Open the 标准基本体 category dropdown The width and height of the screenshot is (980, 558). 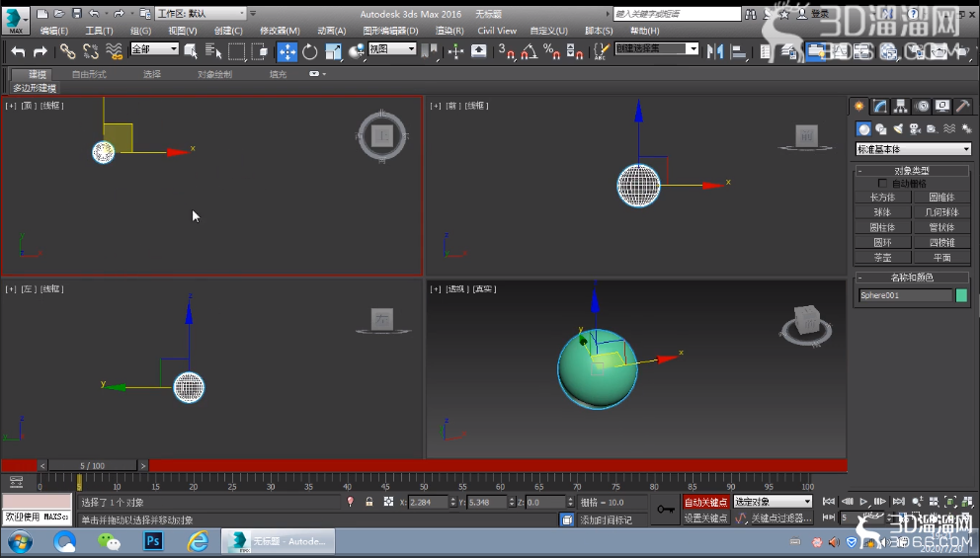[x=913, y=149]
